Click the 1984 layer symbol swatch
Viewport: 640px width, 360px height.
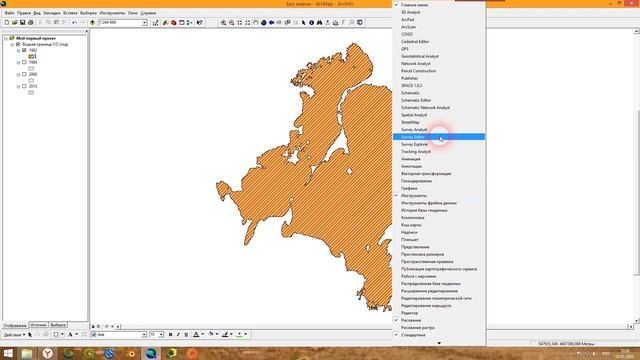(31, 69)
